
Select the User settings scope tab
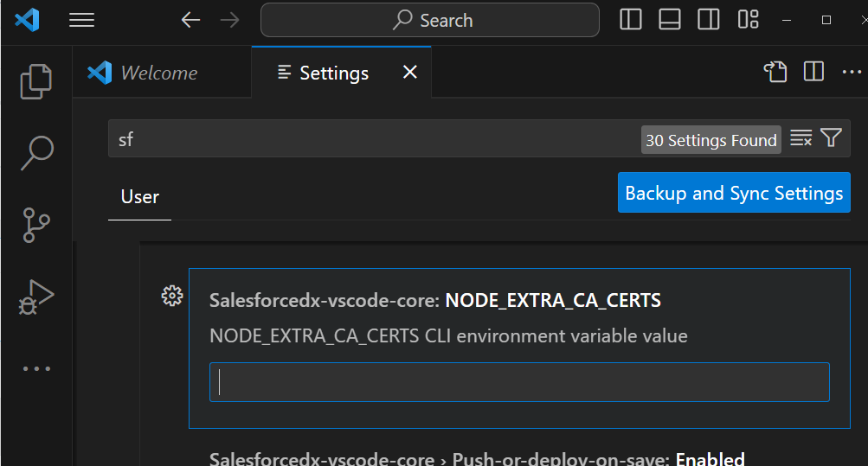tap(139, 197)
